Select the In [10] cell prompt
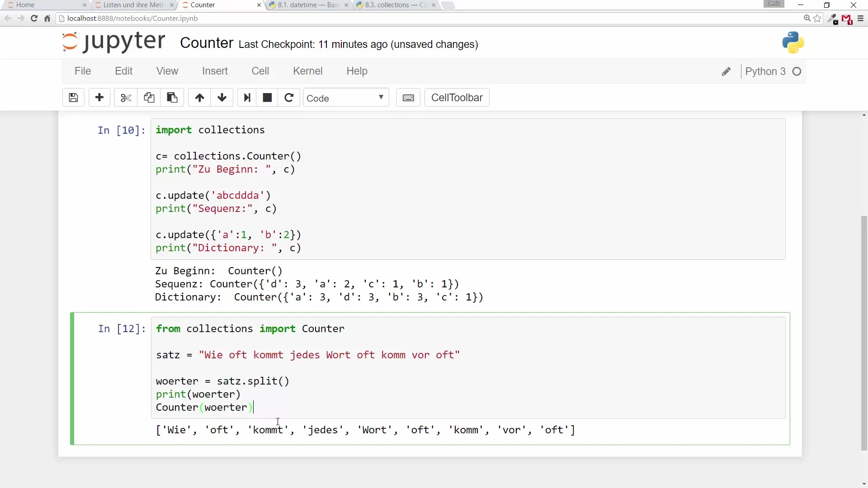 tap(121, 130)
